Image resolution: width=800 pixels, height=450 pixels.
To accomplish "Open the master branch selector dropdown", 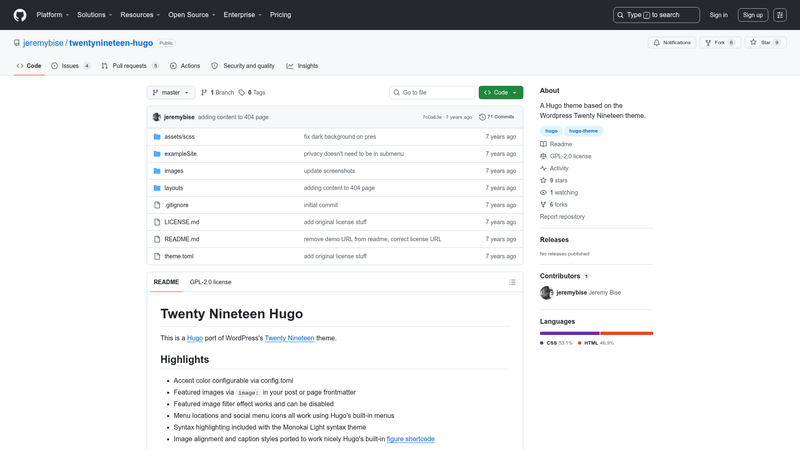I will click(171, 92).
